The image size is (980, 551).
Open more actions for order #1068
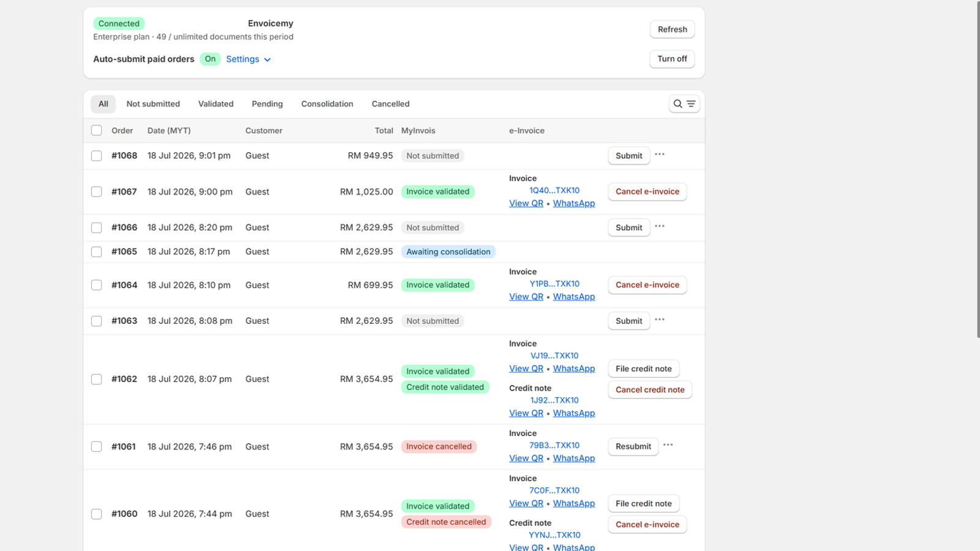pos(660,155)
